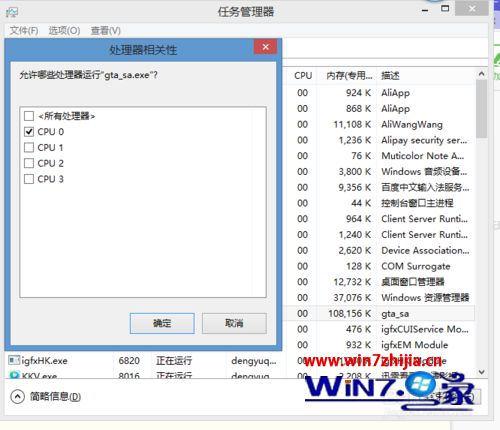Click the 正在运行 status of igfxHK.exe
500x430 pixels.
tap(174, 360)
